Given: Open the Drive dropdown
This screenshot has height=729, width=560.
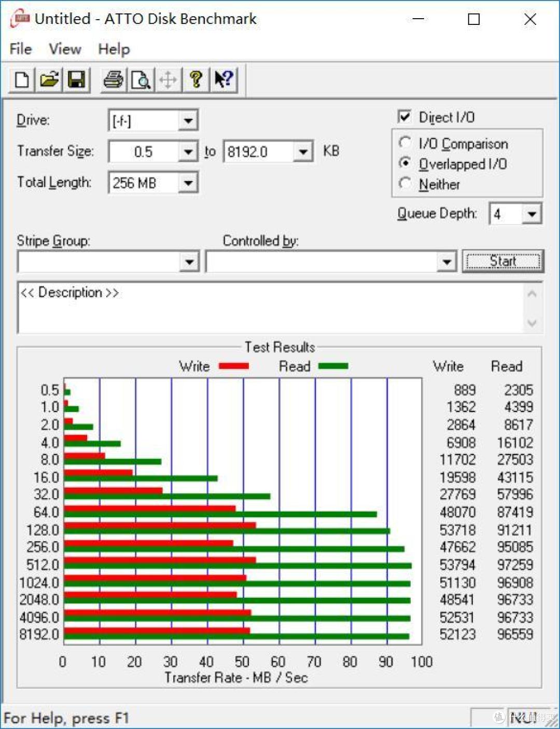Looking at the screenshot, I should [x=188, y=121].
